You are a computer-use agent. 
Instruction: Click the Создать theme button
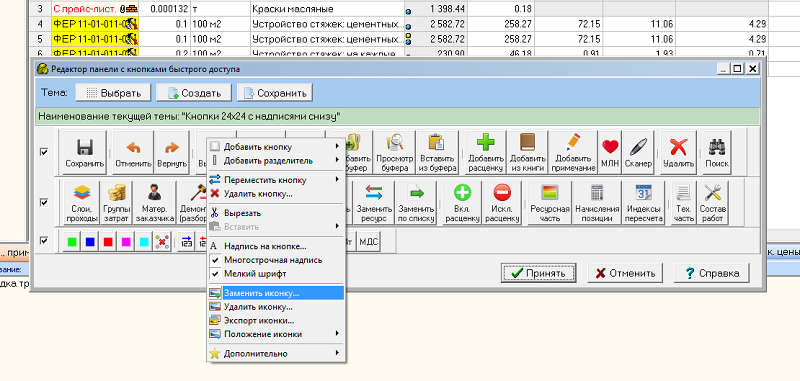(x=194, y=93)
